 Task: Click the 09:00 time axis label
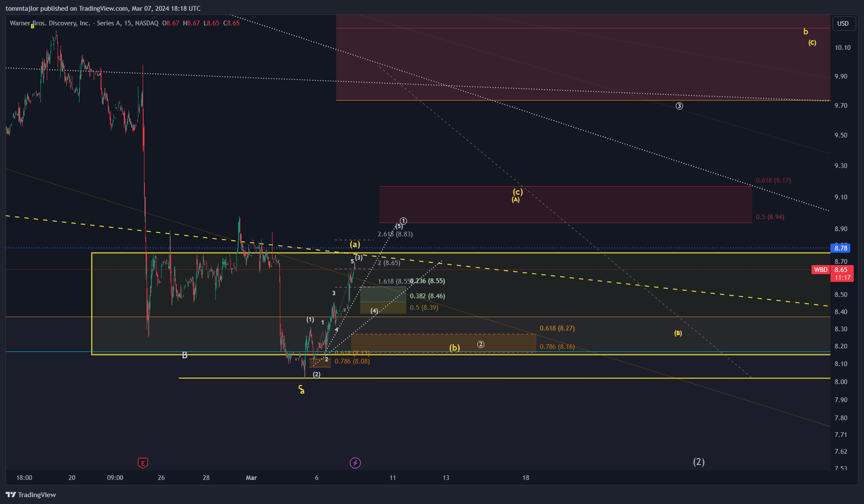point(115,478)
